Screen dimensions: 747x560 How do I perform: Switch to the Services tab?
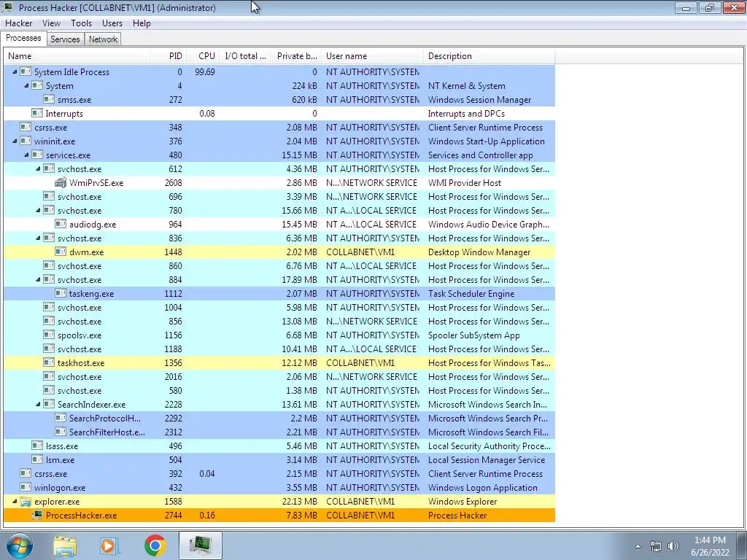(x=65, y=39)
